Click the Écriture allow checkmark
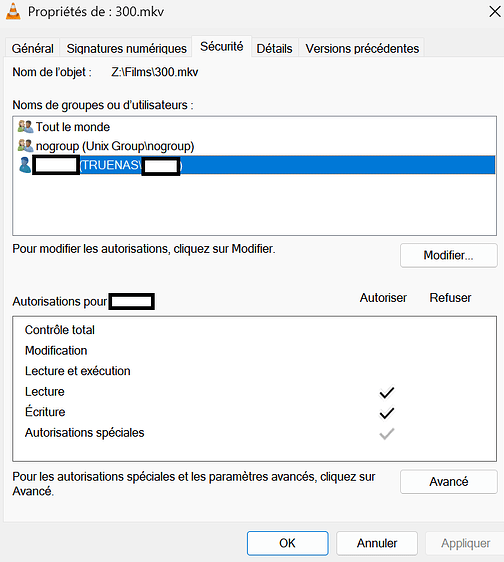The image size is (504, 562). [x=387, y=413]
